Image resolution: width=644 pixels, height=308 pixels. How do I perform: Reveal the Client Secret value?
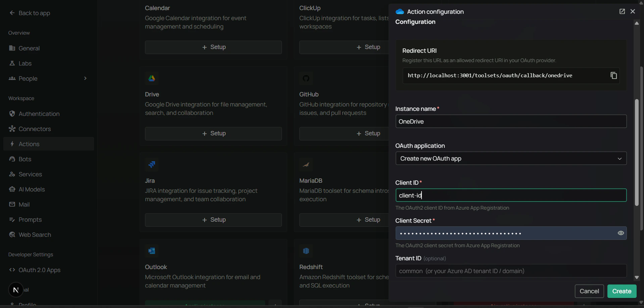[x=621, y=233]
